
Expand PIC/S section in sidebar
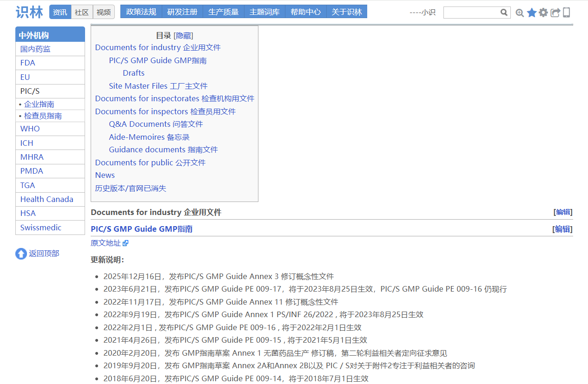click(30, 91)
